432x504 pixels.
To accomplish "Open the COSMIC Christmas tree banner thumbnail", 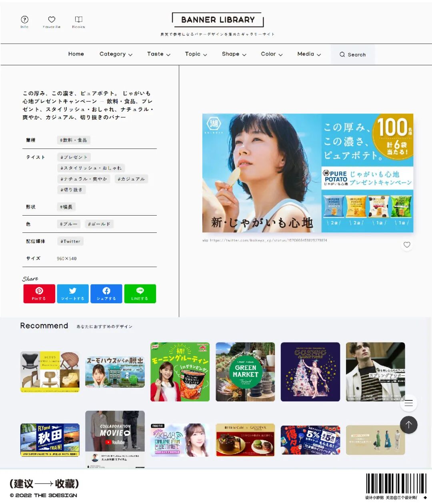I will click(310, 372).
